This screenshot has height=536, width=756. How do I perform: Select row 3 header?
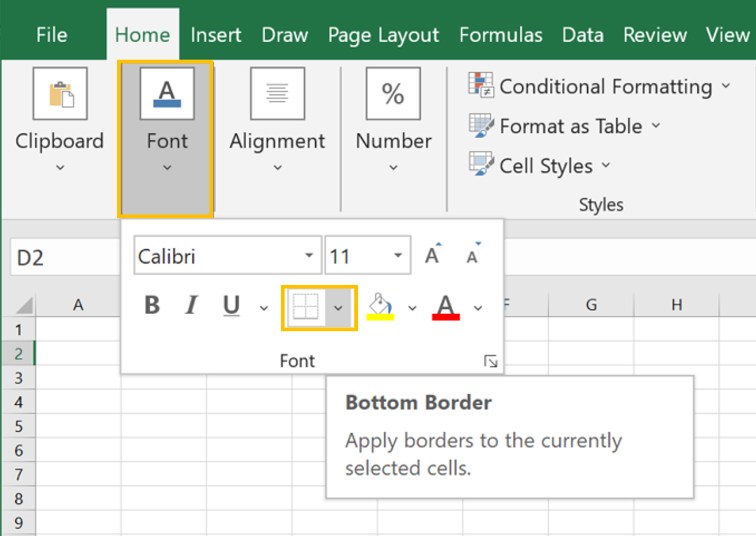(18, 378)
